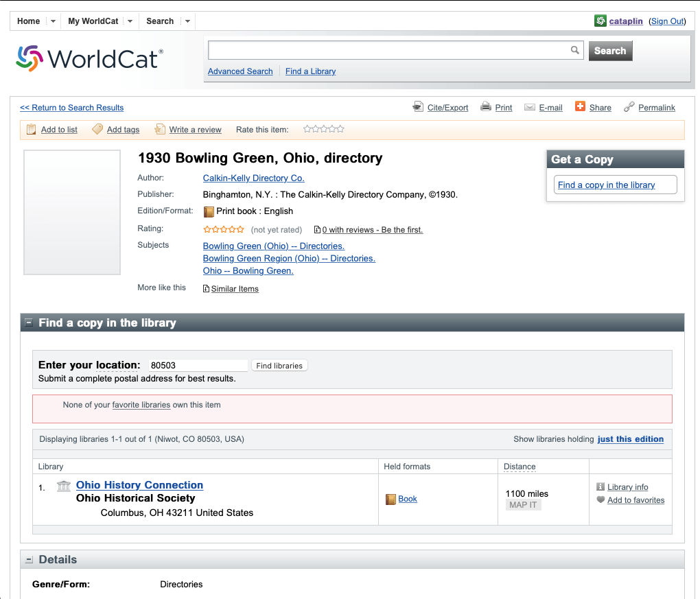Open the Search menu item
The height and width of the screenshot is (599, 700).
(x=160, y=21)
